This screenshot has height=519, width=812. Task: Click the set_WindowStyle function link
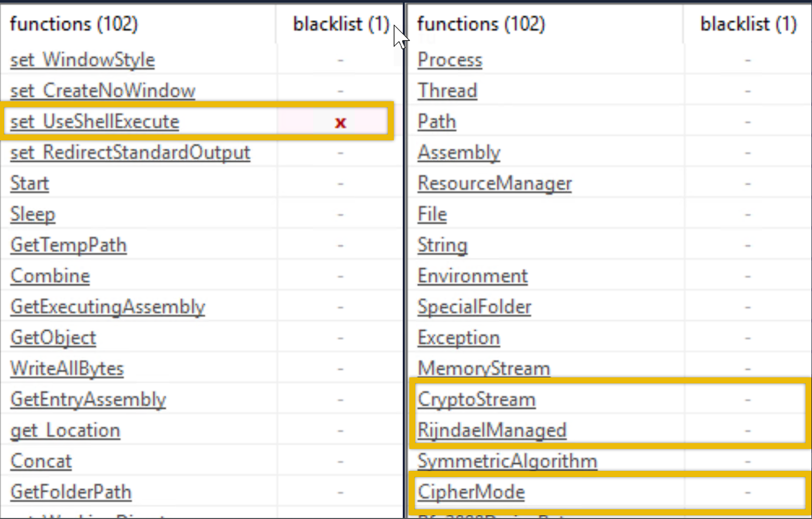coord(82,60)
